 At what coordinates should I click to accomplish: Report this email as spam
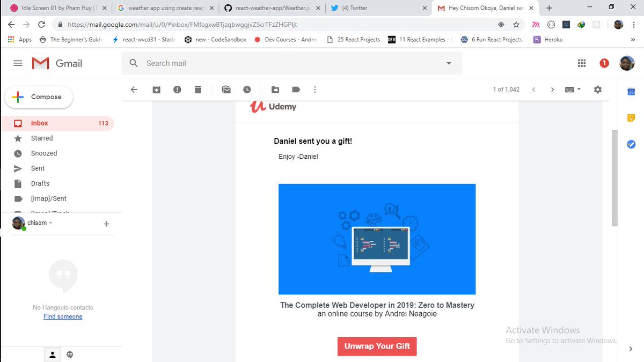click(x=177, y=90)
